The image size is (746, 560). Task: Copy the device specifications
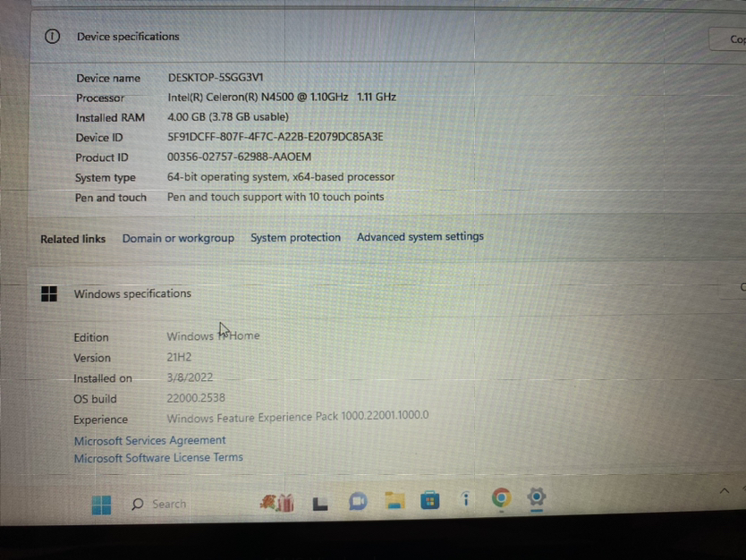[728, 39]
